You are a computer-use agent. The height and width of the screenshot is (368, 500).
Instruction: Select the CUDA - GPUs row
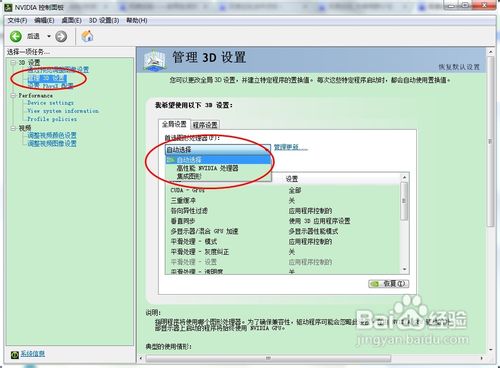283,190
